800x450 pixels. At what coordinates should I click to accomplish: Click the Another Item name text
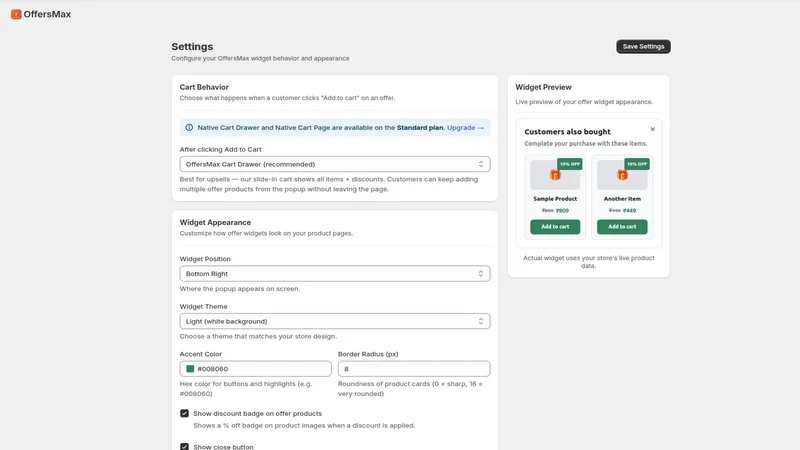coord(622,199)
